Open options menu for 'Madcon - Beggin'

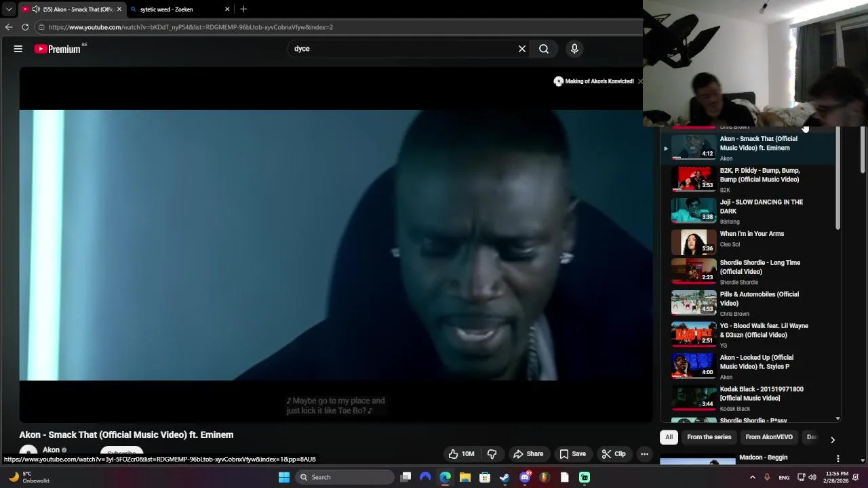[x=838, y=459]
